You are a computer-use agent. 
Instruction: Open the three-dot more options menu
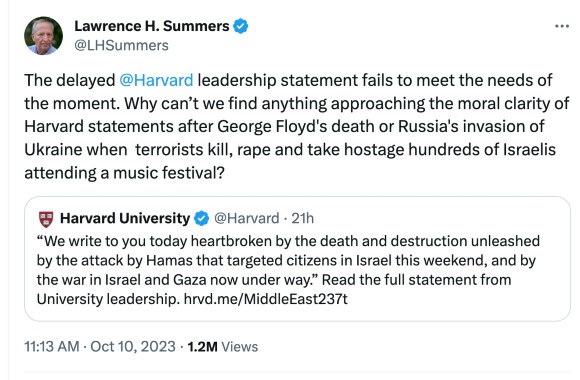(x=562, y=26)
